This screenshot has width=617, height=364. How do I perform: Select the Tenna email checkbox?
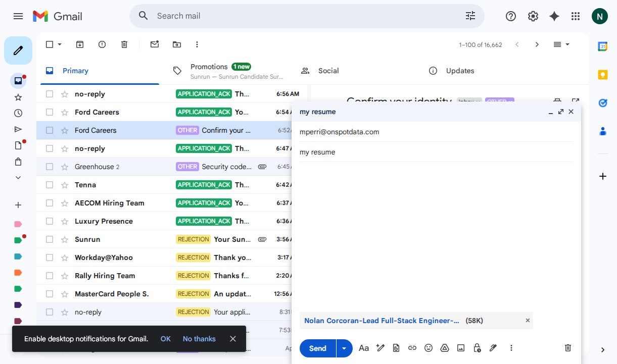pos(50,185)
